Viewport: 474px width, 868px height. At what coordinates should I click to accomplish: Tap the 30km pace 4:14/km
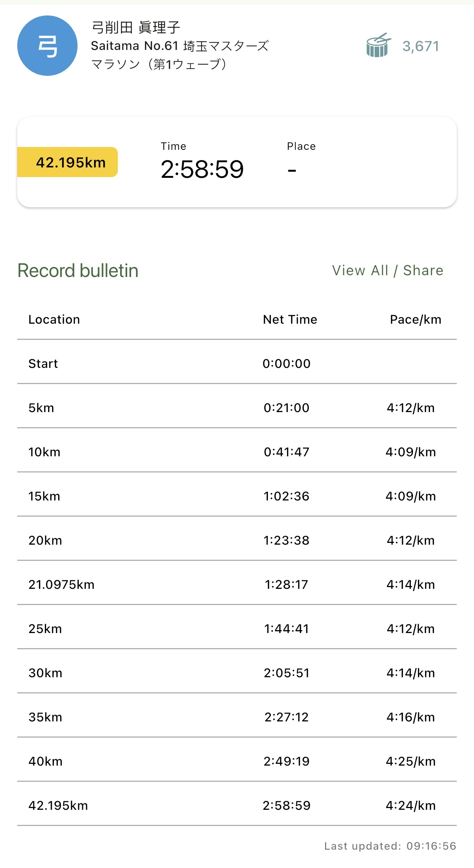(410, 673)
